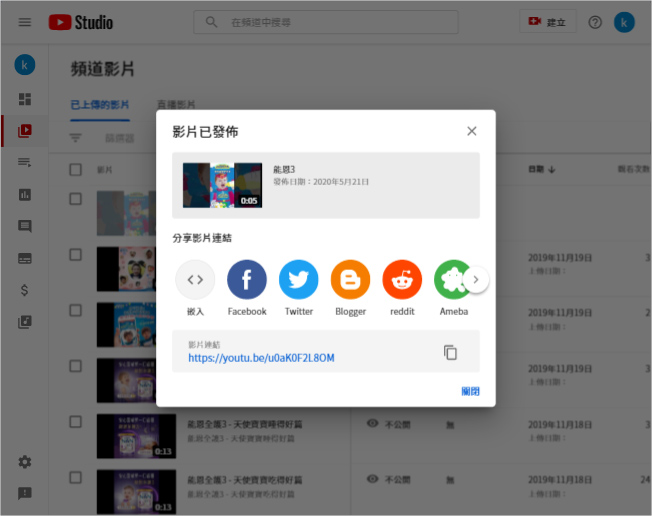Screen dimensions: 652x516
Task: Open the channel avatar in the sidebar
Action: [25, 65]
